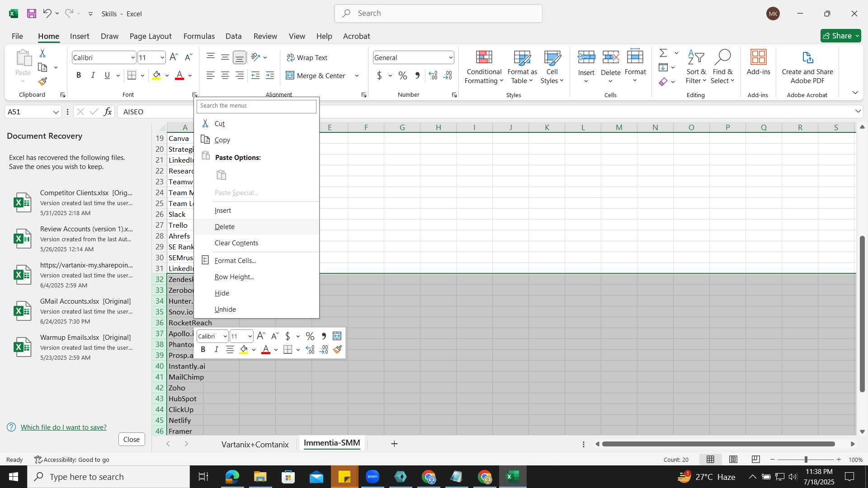Open the Number Format General dropdown
The width and height of the screenshot is (868, 488).
tap(451, 57)
